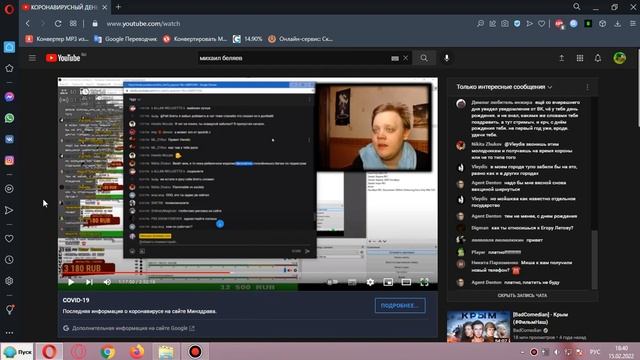Open Windows Start 'Пуск' button
This screenshot has width=640, height=360.
(x=18, y=352)
